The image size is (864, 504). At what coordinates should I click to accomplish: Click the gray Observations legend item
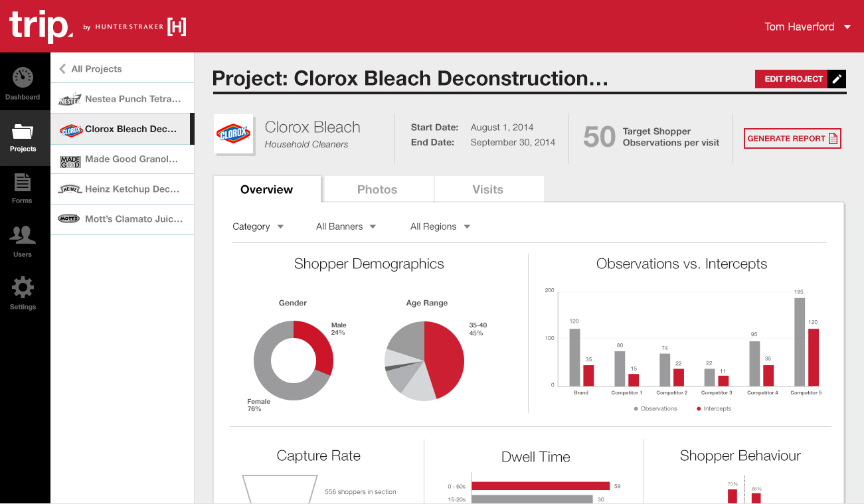coord(655,409)
